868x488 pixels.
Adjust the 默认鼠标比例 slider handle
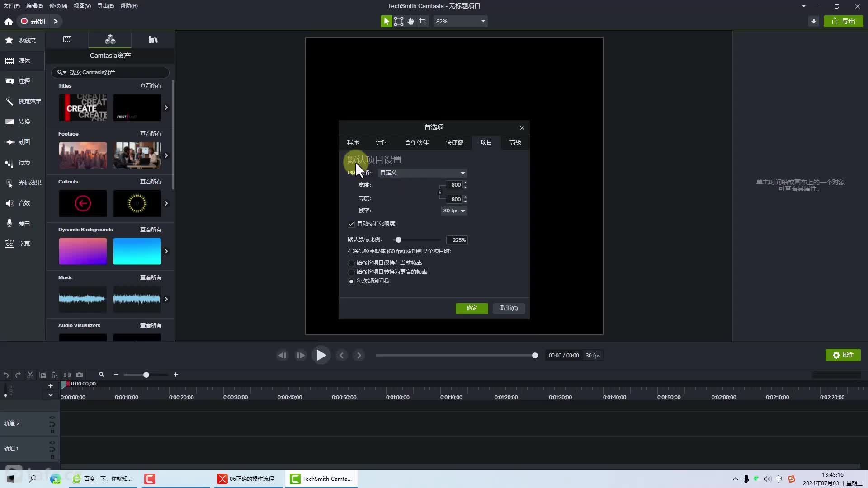coord(398,240)
